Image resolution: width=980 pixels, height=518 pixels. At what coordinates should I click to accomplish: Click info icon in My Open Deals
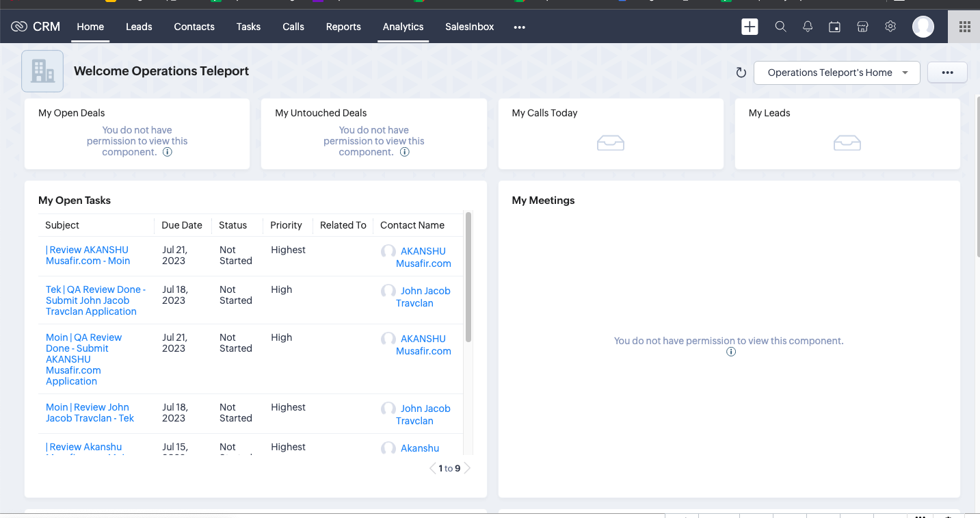tap(167, 152)
